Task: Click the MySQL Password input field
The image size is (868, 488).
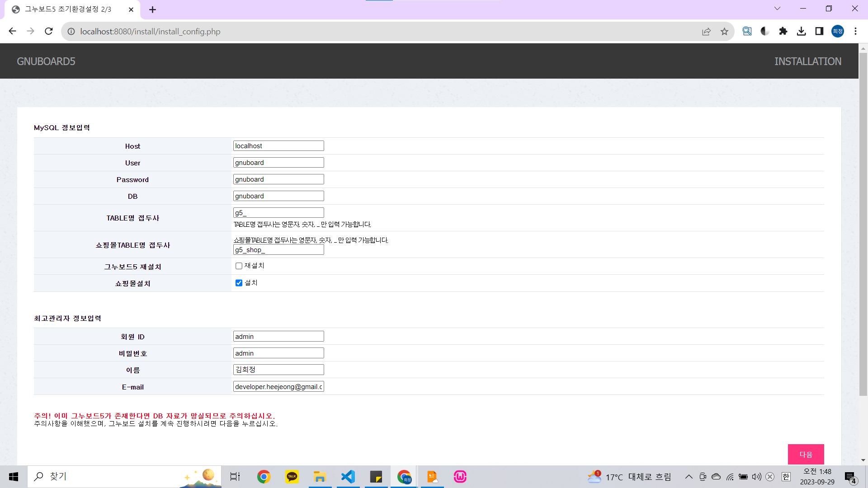Action: click(x=278, y=179)
